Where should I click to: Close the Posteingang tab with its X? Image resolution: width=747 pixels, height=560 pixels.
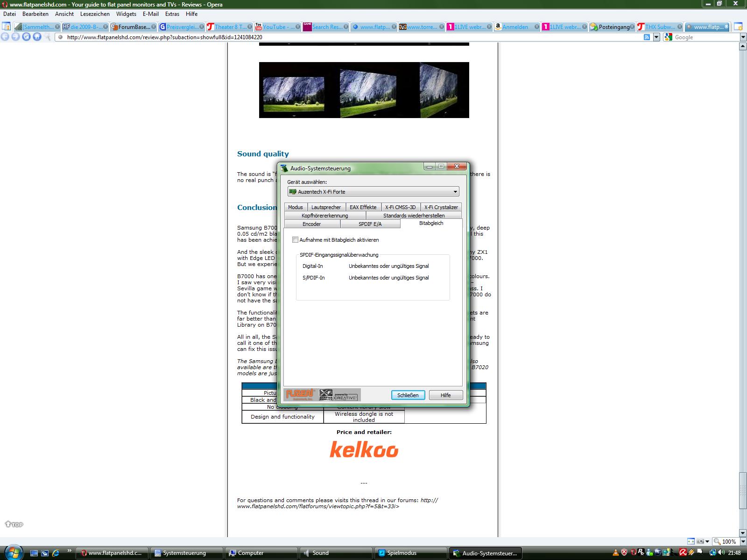(633, 27)
